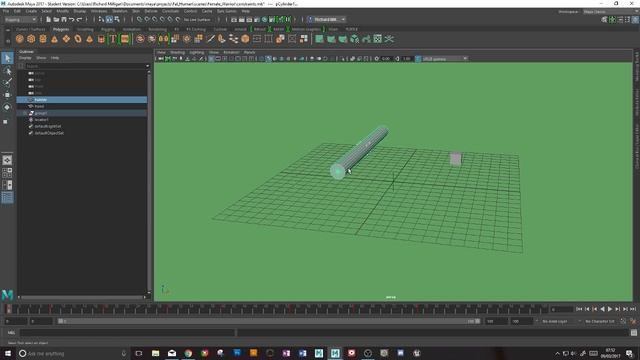Open the Outliner Show menu
This screenshot has height=360, width=640.
coord(41,58)
